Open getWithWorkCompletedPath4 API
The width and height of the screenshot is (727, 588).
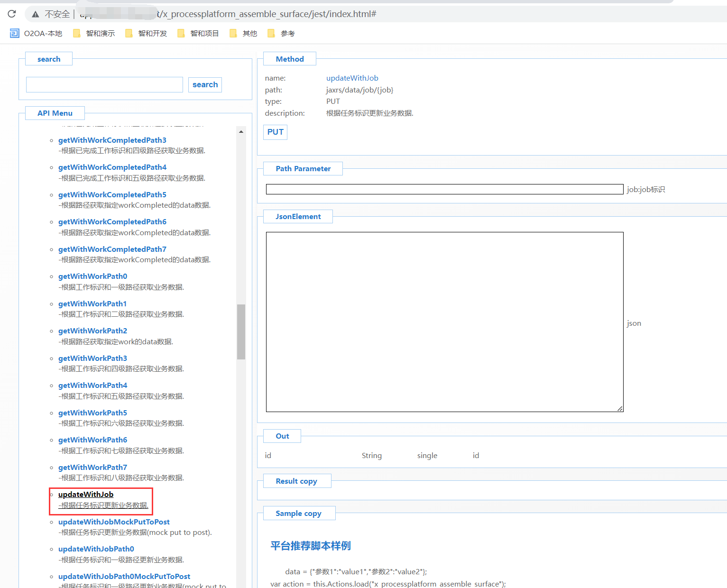point(112,167)
